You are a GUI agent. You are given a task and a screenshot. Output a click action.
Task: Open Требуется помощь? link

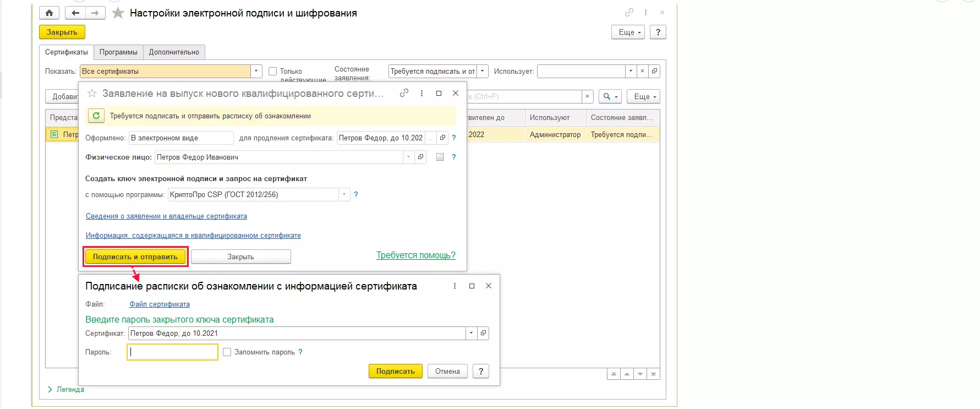[416, 255]
